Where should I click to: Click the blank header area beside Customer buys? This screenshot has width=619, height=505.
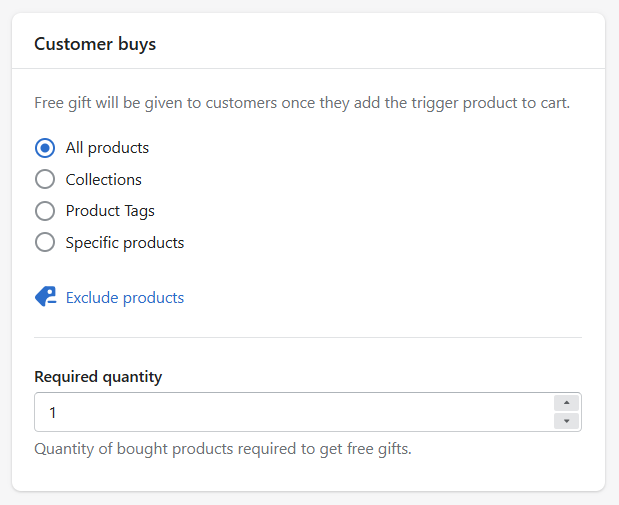tap(379, 44)
